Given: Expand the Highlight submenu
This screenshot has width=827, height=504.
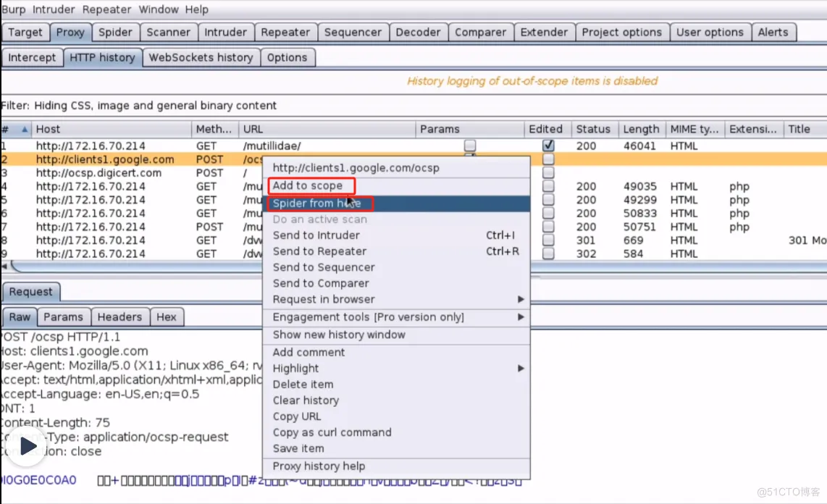Looking at the screenshot, I should pos(295,368).
